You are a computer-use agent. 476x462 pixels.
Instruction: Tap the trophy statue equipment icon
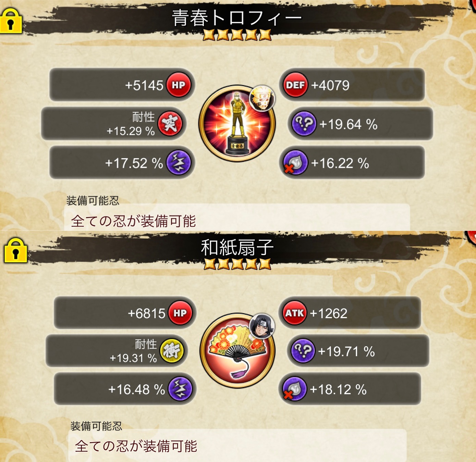(237, 124)
